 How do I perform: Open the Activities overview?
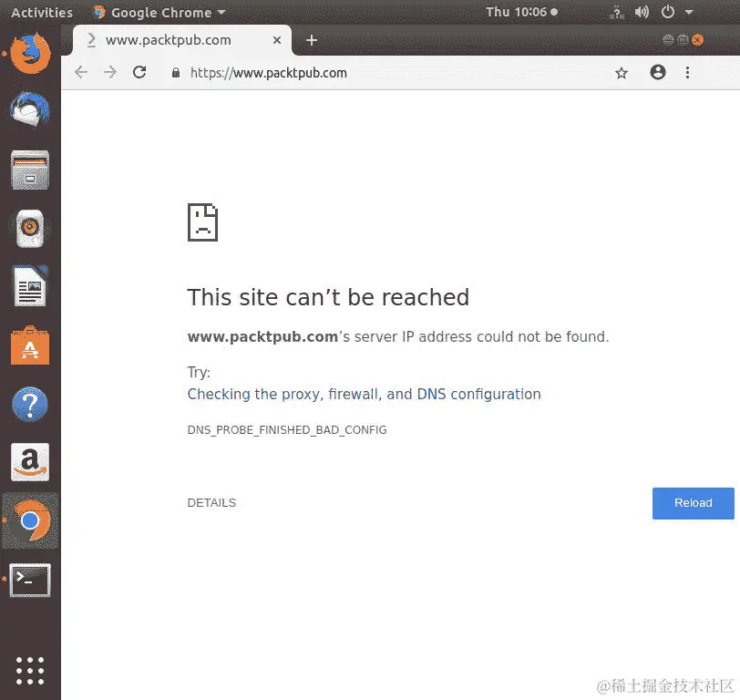coord(42,13)
